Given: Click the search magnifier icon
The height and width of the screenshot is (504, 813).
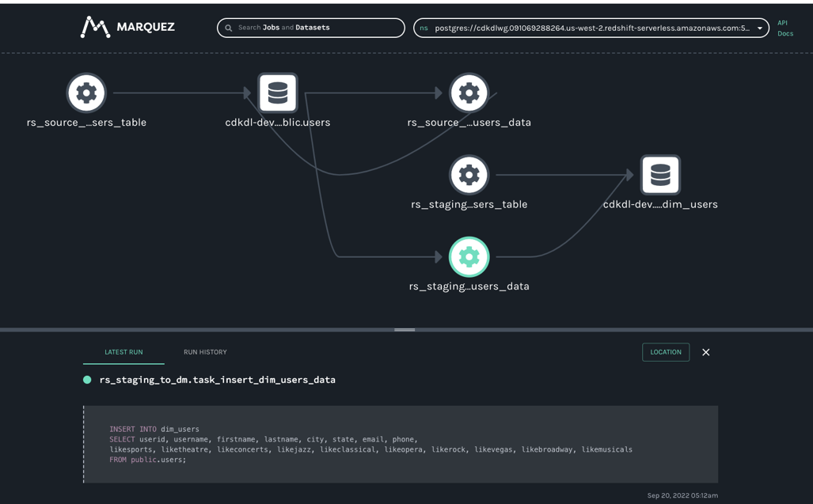Looking at the screenshot, I should coord(230,27).
